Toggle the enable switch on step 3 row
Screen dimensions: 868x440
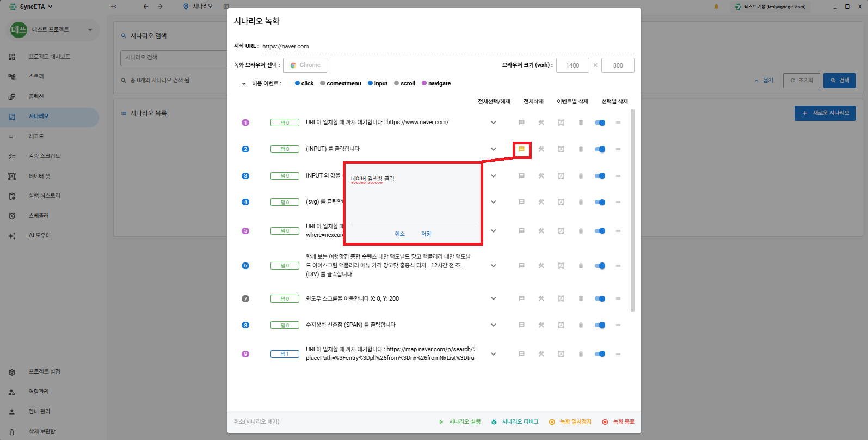600,176
